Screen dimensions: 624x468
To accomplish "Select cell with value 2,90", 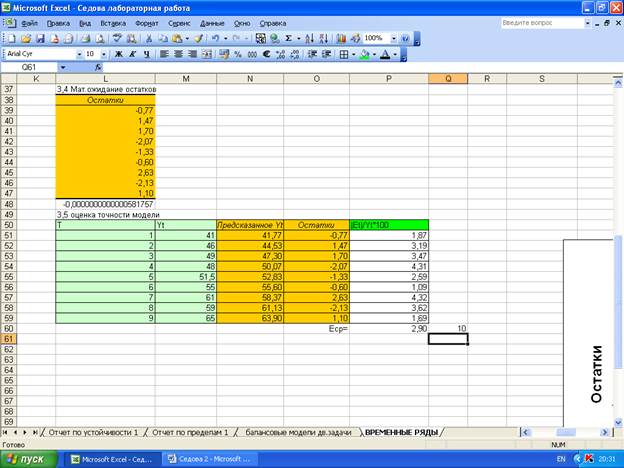I will [x=389, y=329].
